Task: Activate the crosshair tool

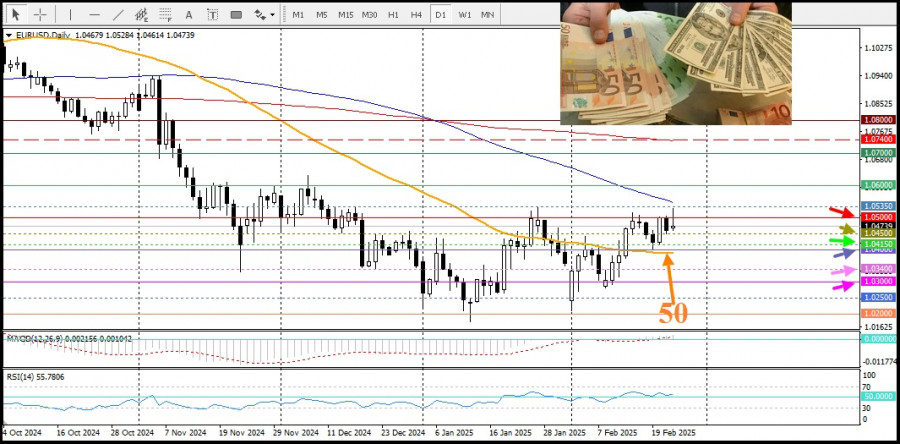Action: (40, 14)
